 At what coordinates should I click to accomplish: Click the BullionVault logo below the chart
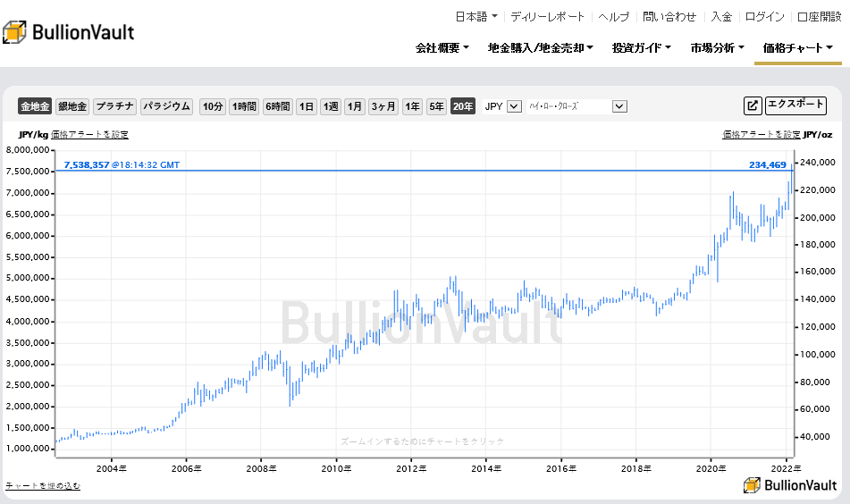790,484
